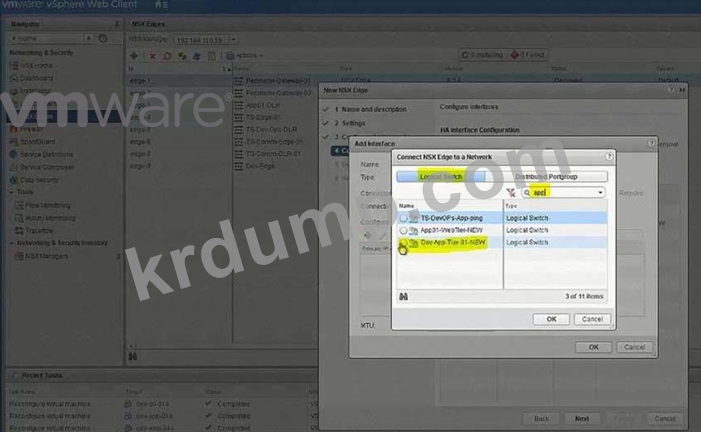Pin the Navigator panel icon
The image size is (701, 432).
pyautogui.click(x=117, y=24)
